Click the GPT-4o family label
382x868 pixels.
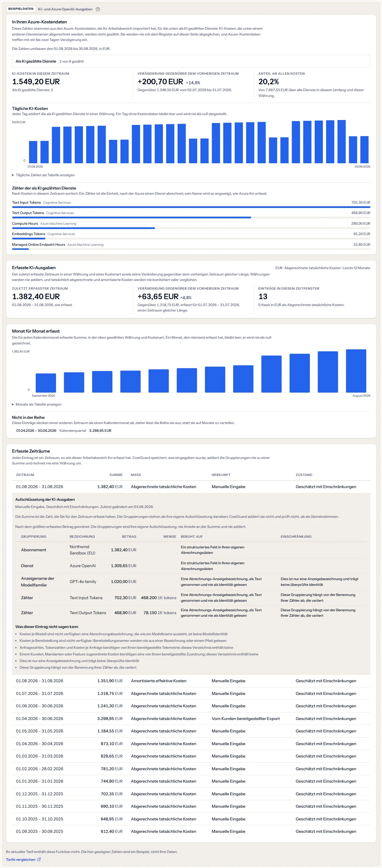(83, 582)
